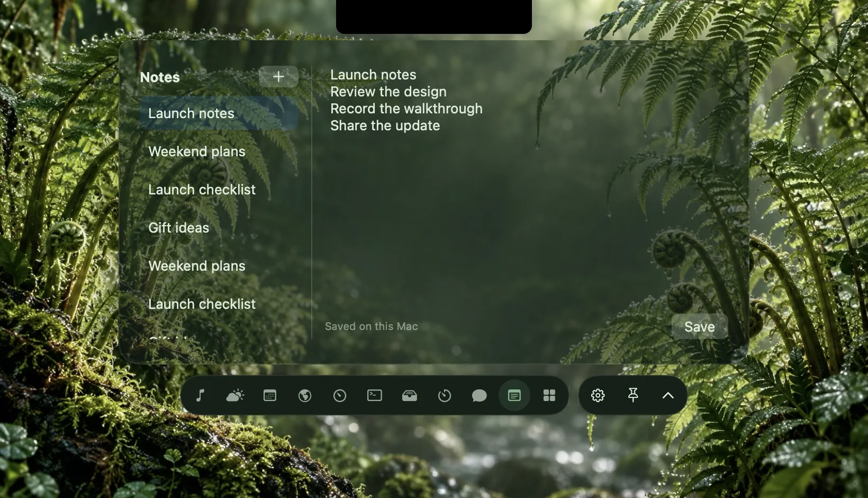Click the 'Record the walkthrough' line

coord(406,109)
